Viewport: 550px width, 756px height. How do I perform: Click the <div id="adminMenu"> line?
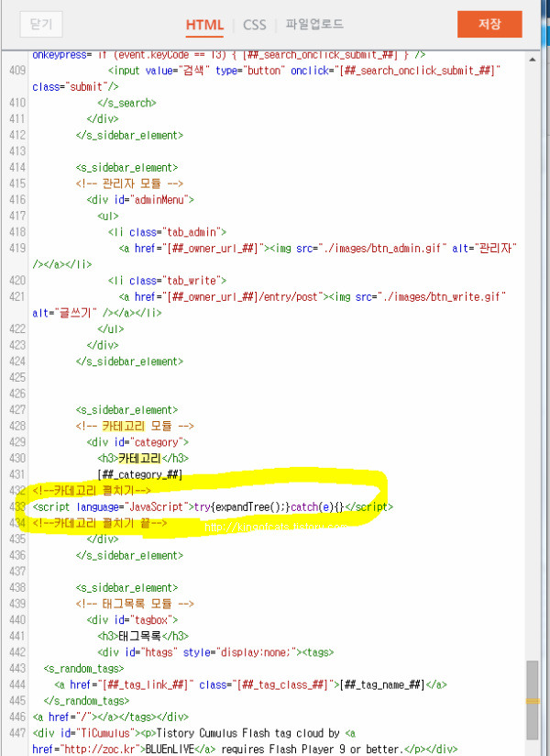coord(140,200)
